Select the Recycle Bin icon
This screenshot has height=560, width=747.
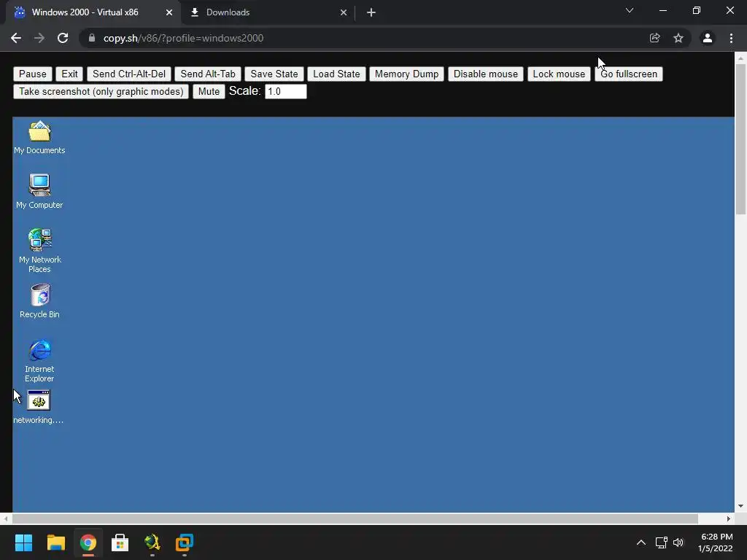tap(39, 301)
